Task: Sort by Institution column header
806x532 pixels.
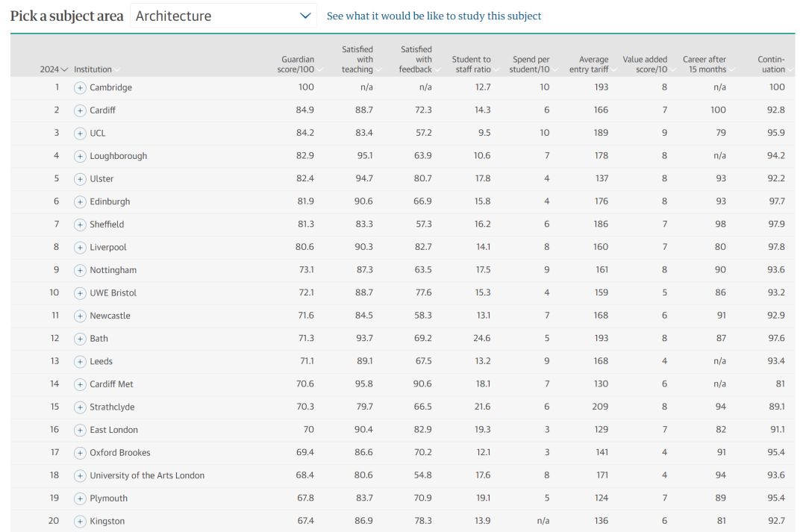Action: point(96,69)
